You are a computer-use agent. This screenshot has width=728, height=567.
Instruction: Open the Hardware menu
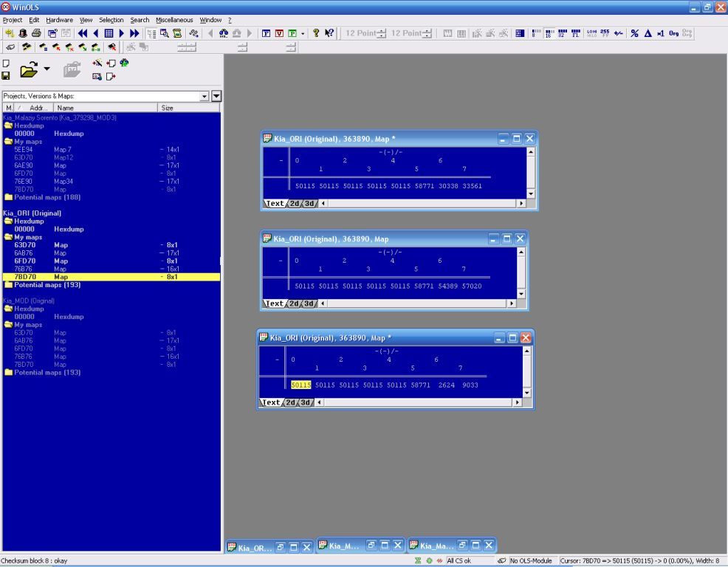[x=59, y=20]
